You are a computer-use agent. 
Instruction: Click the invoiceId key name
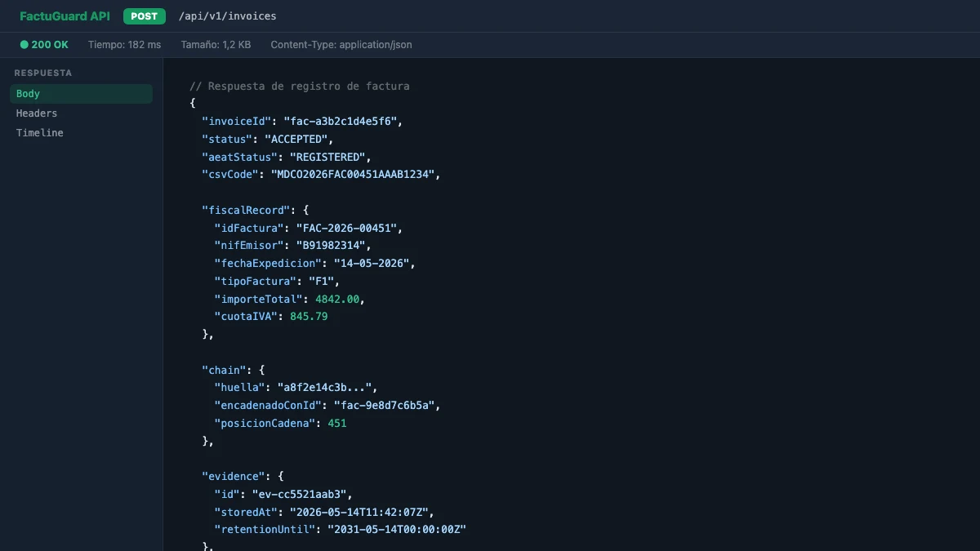point(236,122)
